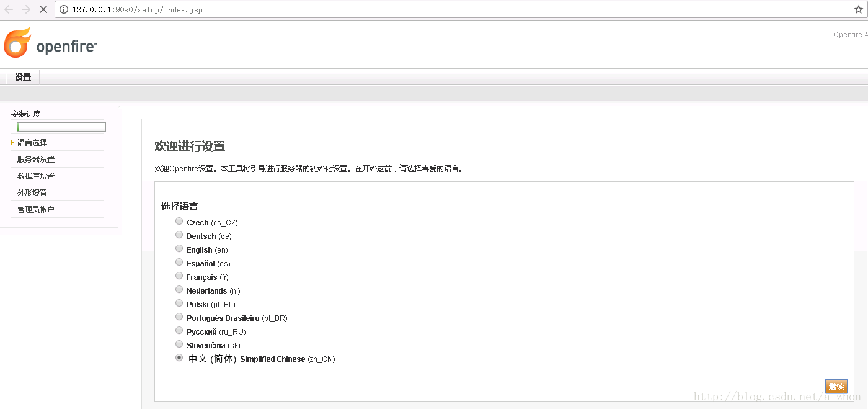
Task: Click the browser forward arrow
Action: pyautogui.click(x=26, y=9)
